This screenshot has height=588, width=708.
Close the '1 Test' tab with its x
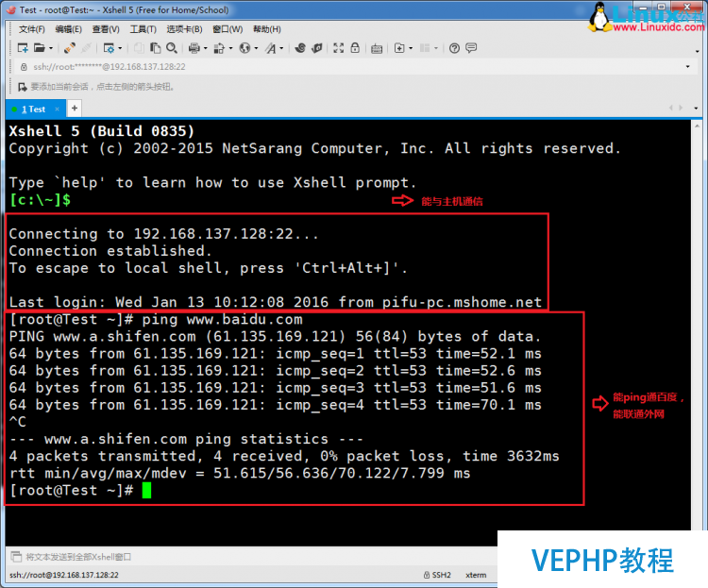click(57, 109)
